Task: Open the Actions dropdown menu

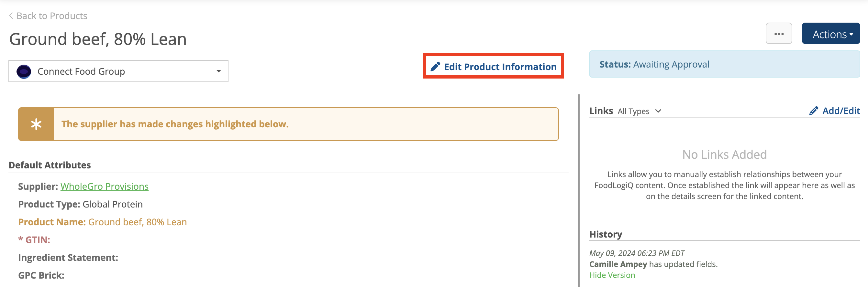Action: [x=830, y=34]
